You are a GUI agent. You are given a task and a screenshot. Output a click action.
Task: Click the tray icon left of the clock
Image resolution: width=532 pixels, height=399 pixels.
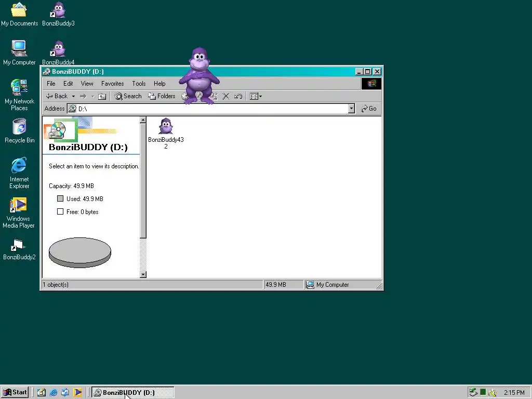(493, 393)
